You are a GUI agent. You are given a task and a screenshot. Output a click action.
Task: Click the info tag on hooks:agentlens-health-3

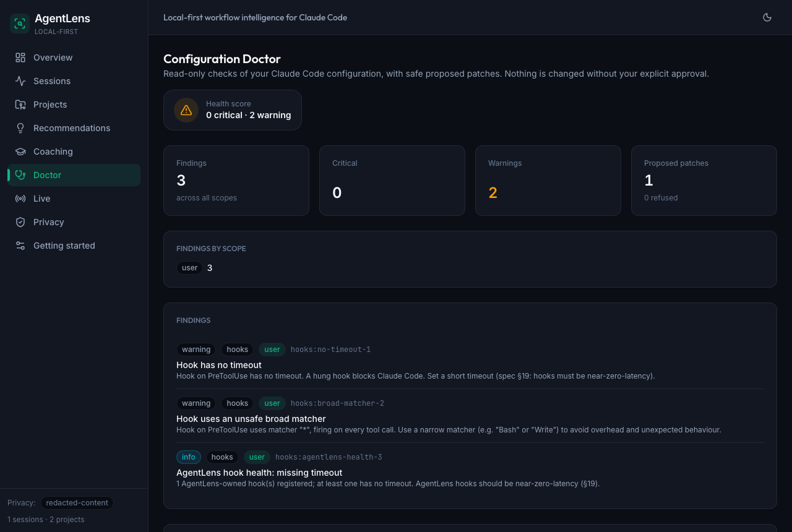coord(189,457)
